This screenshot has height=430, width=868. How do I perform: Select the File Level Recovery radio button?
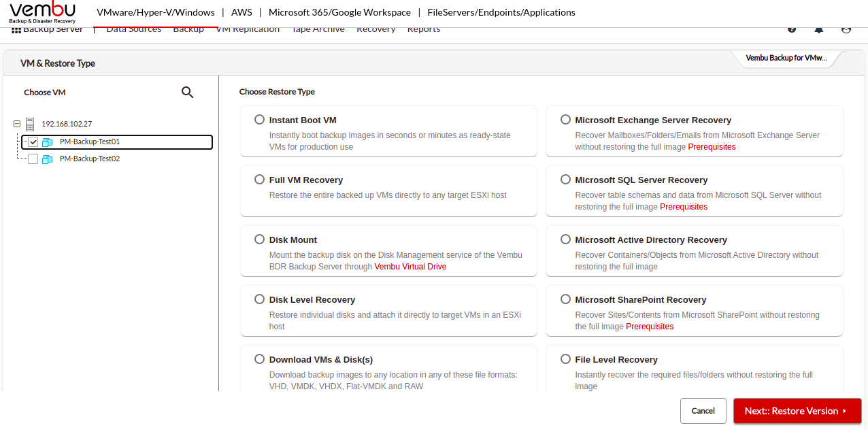coord(565,359)
